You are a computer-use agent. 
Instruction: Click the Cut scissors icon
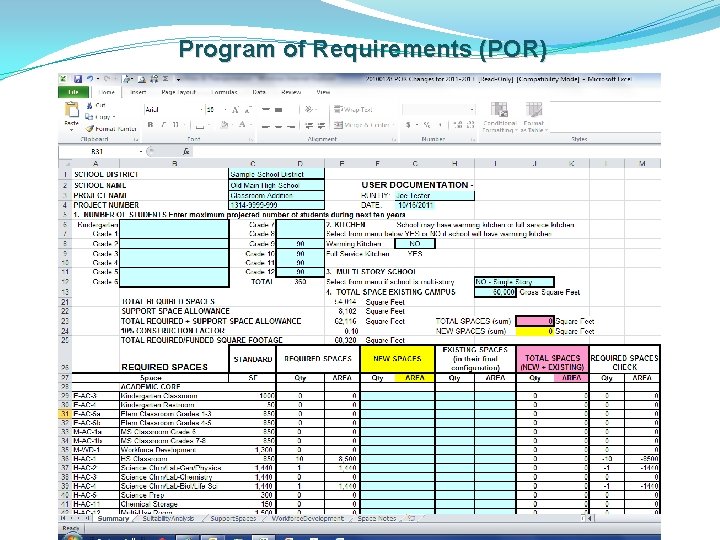[x=89, y=106]
